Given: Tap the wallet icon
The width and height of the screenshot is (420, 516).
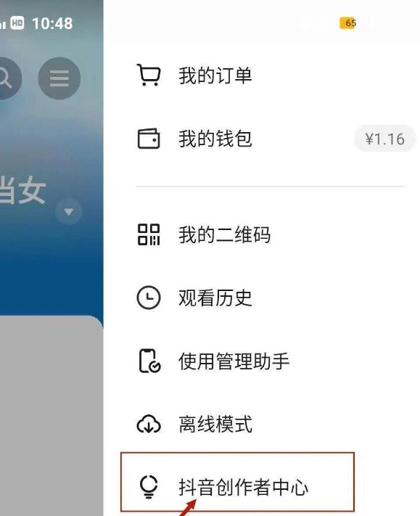Looking at the screenshot, I should click(x=149, y=139).
